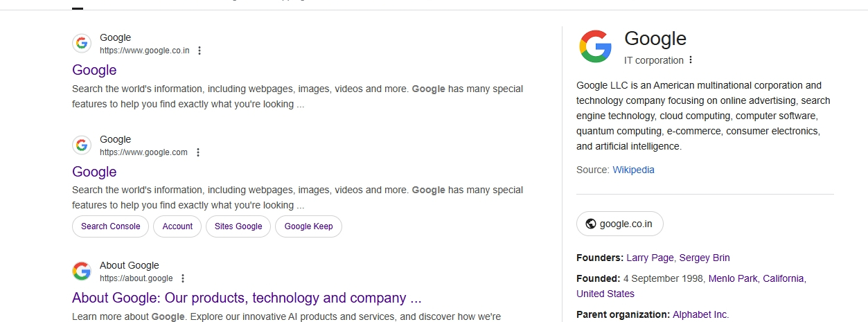Click the Founders: label
Screen dimensions: 868x322
600,258
